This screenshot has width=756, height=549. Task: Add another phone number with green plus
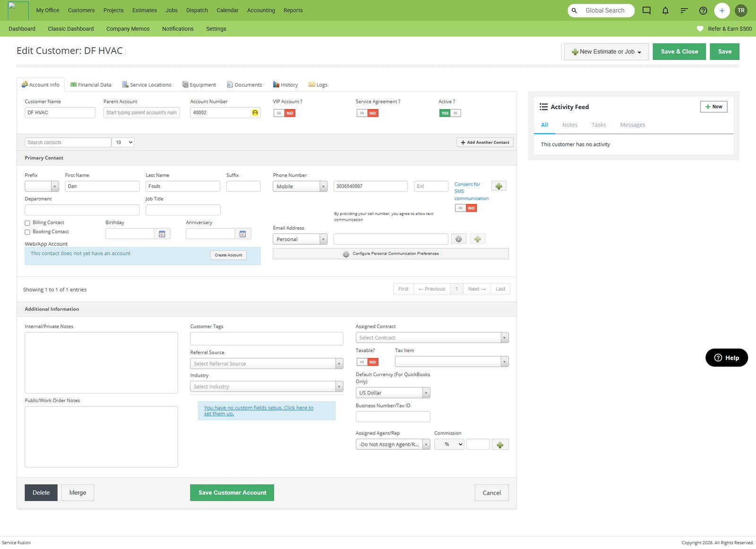pos(499,186)
